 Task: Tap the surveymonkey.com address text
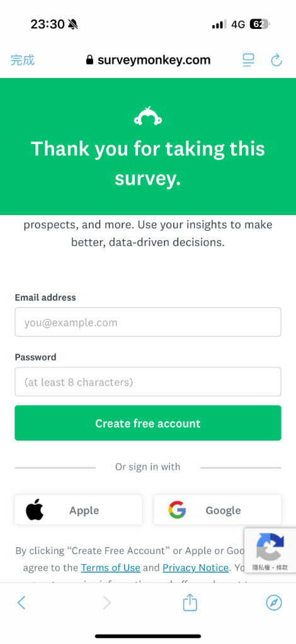(x=154, y=60)
